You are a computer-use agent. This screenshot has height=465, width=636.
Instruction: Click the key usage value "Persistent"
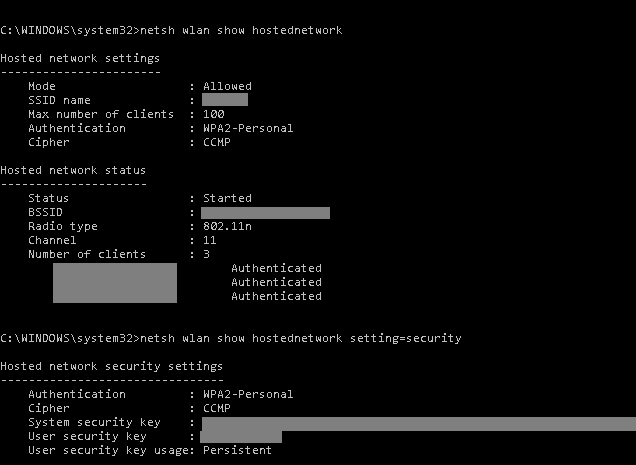pyautogui.click(x=237, y=450)
